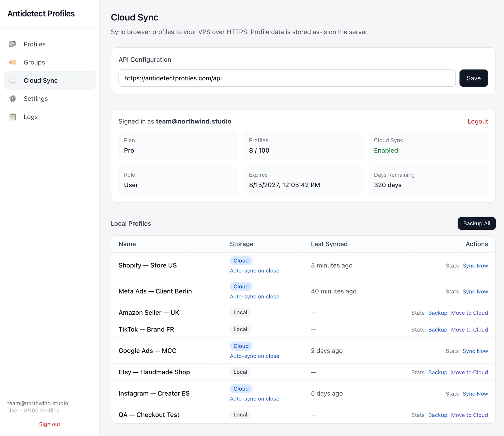Select Cloud Sync in the sidebar
The width and height of the screenshot is (504, 436).
[x=50, y=80]
